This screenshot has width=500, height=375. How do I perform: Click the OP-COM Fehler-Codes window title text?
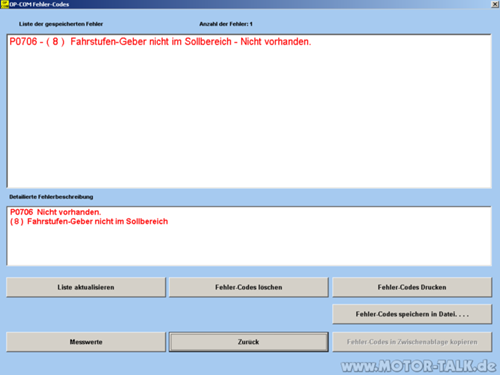coord(39,4)
